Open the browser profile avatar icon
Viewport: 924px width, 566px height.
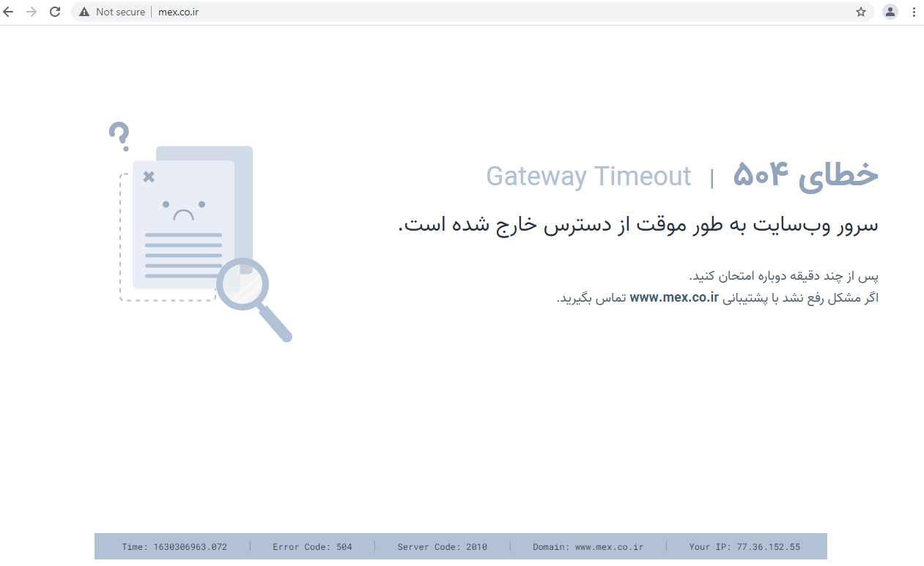pyautogui.click(x=890, y=12)
